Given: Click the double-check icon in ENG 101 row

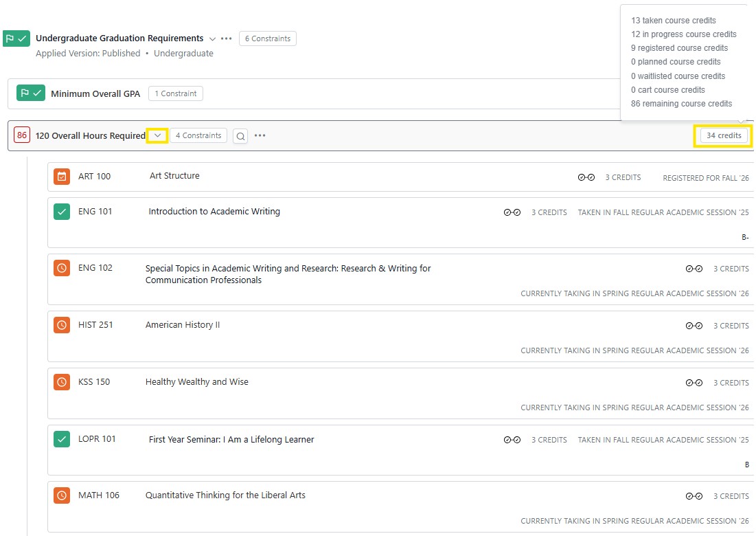Looking at the screenshot, I should (x=512, y=212).
